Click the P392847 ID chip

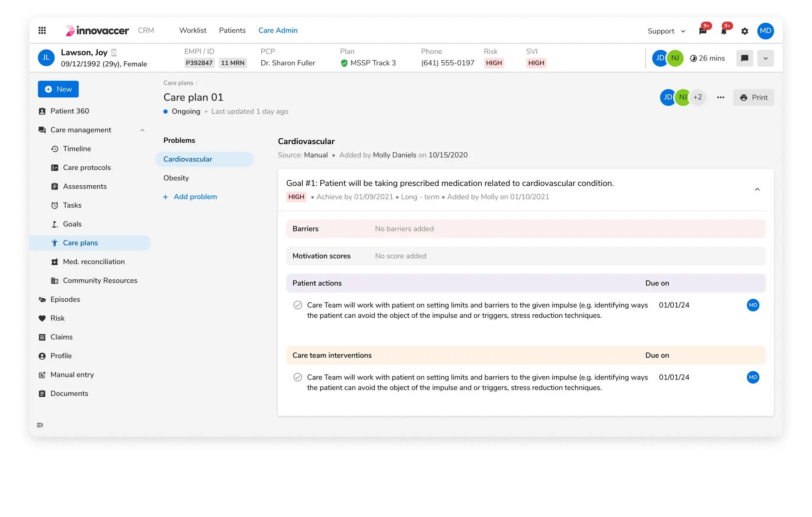[x=199, y=63]
